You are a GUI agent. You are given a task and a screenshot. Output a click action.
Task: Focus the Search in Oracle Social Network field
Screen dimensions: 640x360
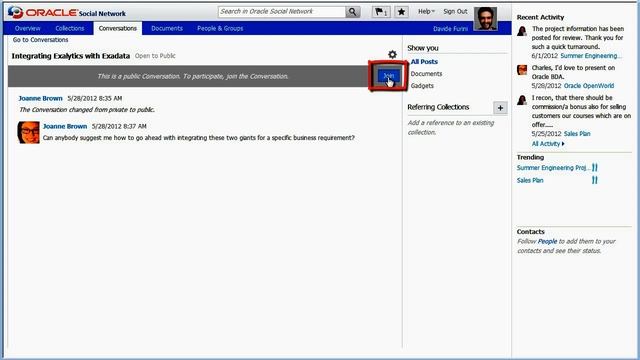[x=282, y=12]
